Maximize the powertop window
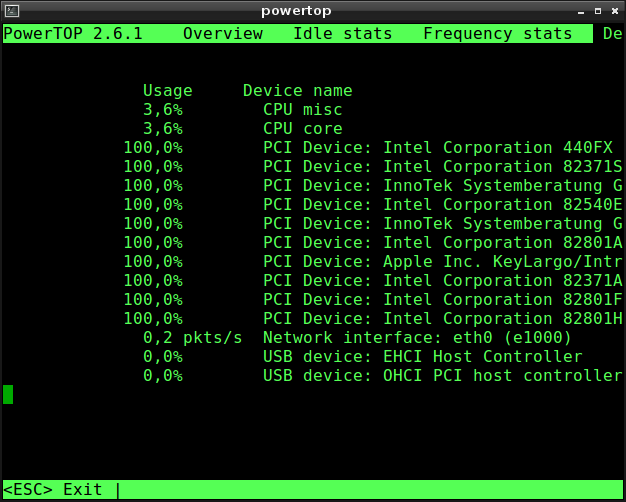 tap(598, 11)
